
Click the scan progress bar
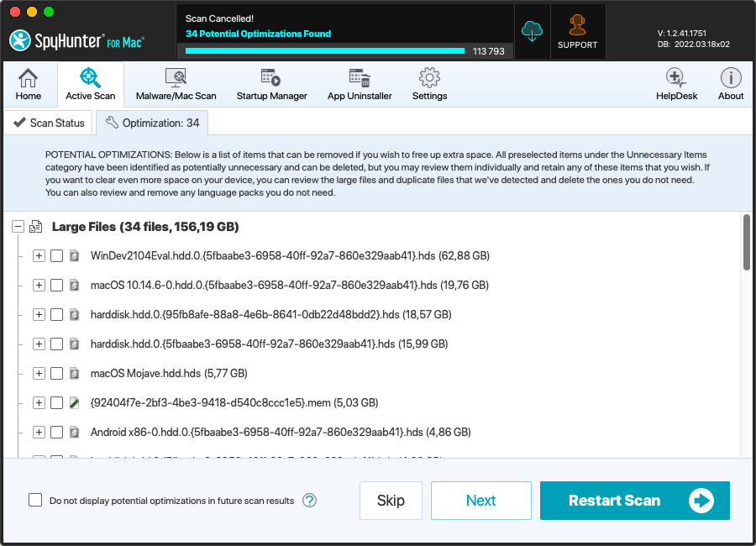[324, 51]
